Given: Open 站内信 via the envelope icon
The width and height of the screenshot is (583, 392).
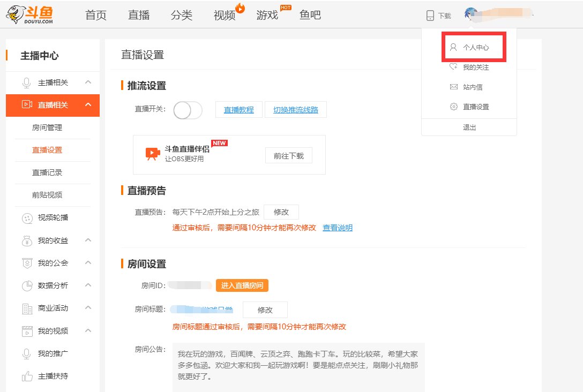Looking at the screenshot, I should click(x=468, y=86).
